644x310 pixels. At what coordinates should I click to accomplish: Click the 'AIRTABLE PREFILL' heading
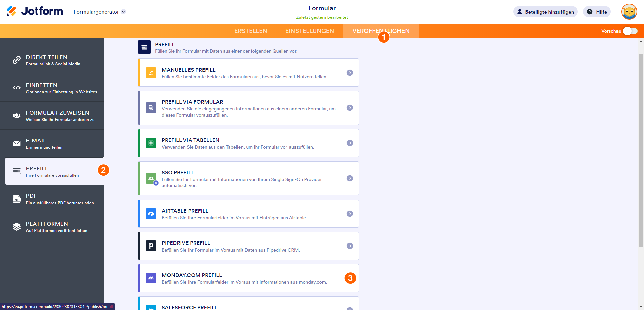click(x=185, y=211)
